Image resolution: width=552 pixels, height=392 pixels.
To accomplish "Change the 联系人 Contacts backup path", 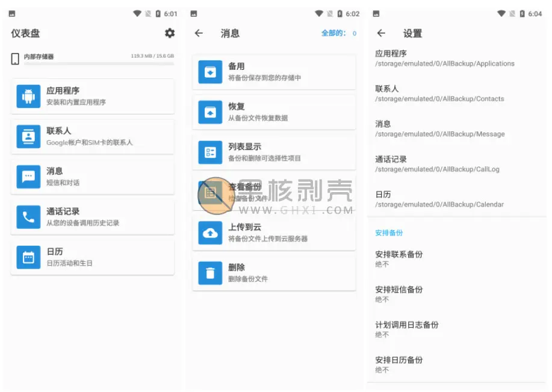I will [457, 94].
